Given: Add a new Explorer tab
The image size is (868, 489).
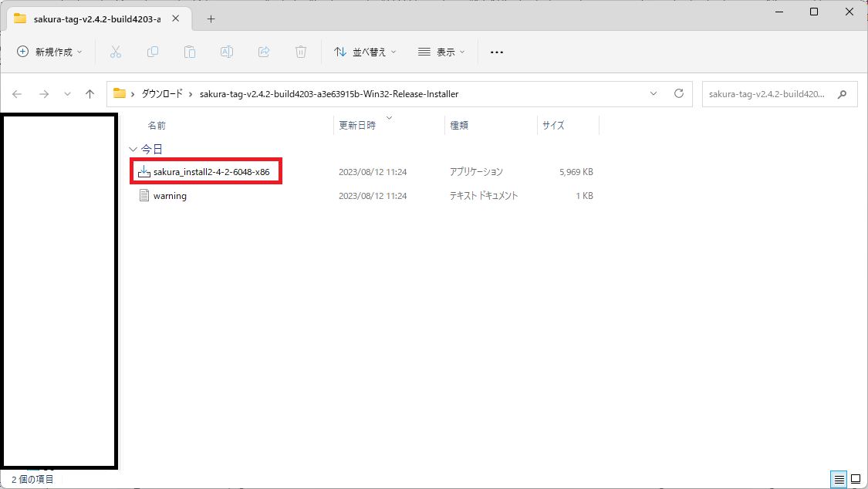Looking at the screenshot, I should 211,19.
